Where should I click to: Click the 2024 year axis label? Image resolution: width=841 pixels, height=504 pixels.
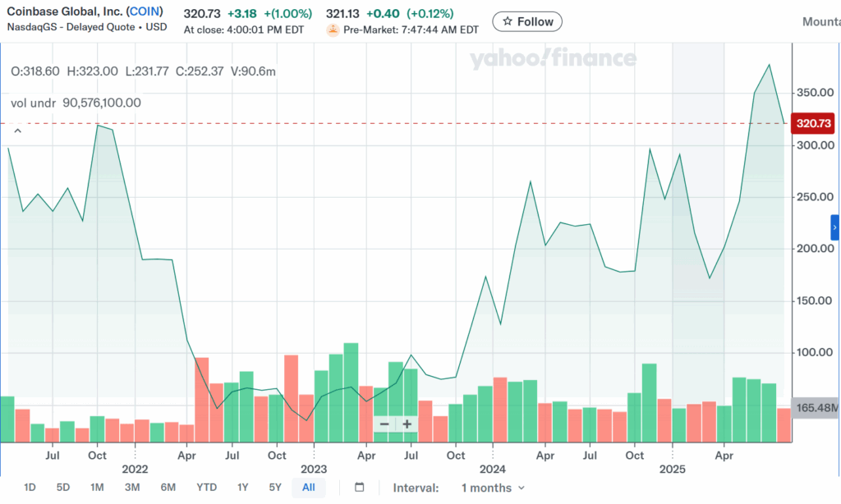493,470
